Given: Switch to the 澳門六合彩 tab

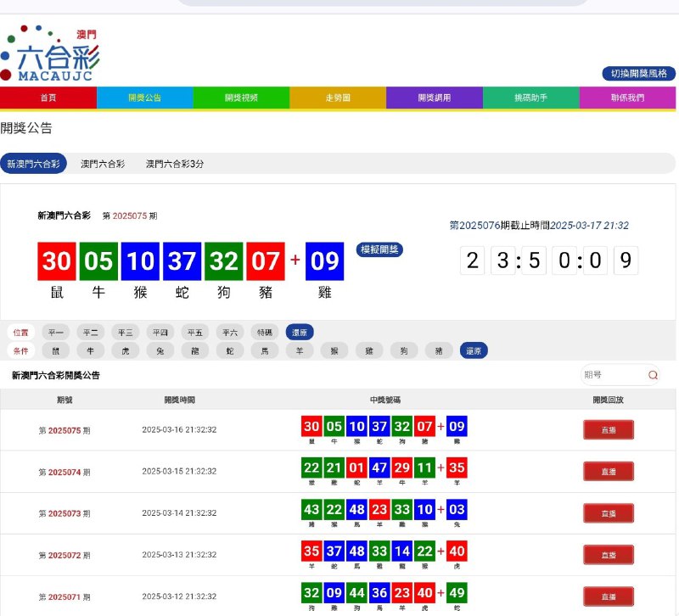Looking at the screenshot, I should (x=103, y=164).
